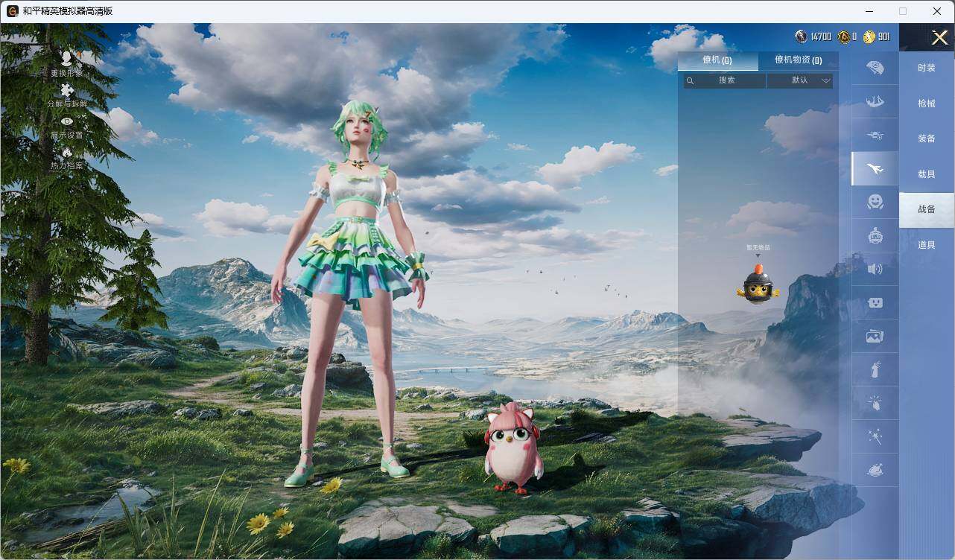The image size is (955, 560).
Task: Click the silver coin currency icon 14700
Action: [802, 36]
